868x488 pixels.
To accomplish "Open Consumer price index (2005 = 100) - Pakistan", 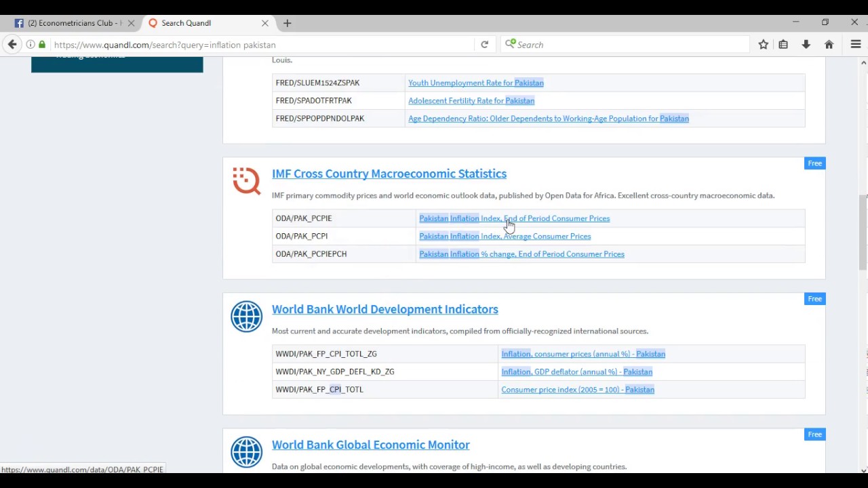I will tap(578, 390).
